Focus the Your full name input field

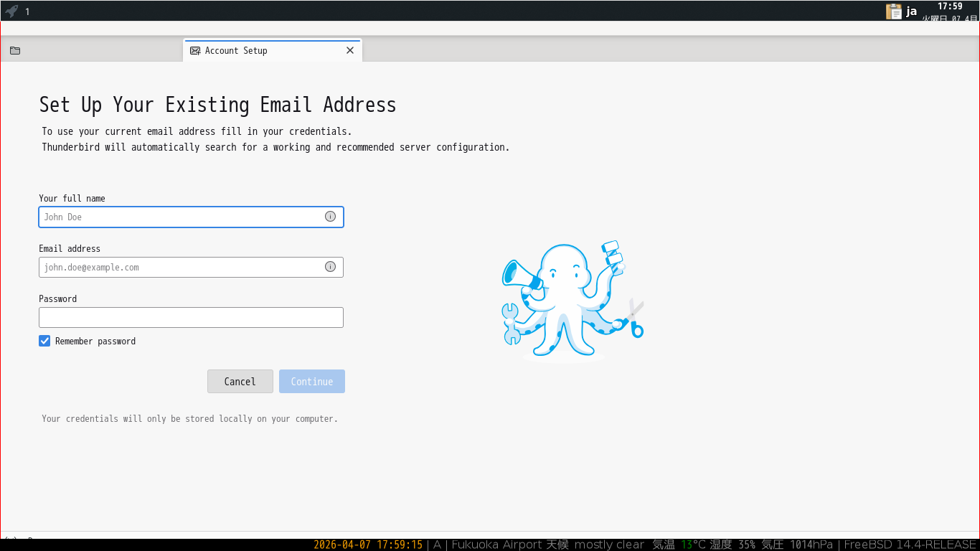click(191, 217)
